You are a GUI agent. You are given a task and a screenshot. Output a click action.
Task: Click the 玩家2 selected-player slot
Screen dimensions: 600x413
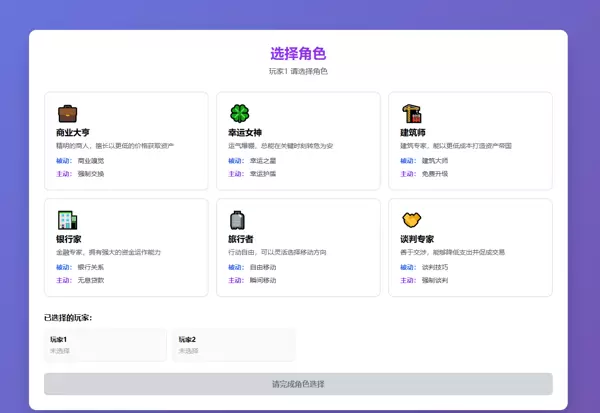pyautogui.click(x=233, y=345)
